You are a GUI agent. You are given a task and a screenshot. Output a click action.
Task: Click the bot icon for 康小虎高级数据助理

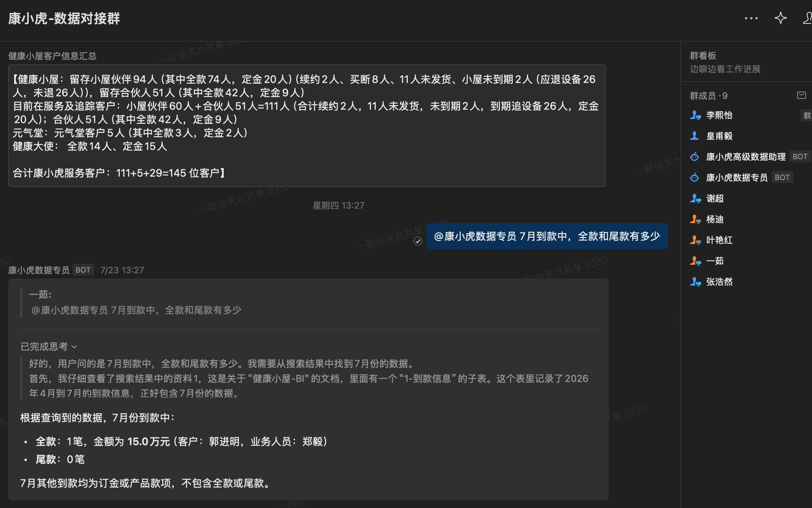694,157
